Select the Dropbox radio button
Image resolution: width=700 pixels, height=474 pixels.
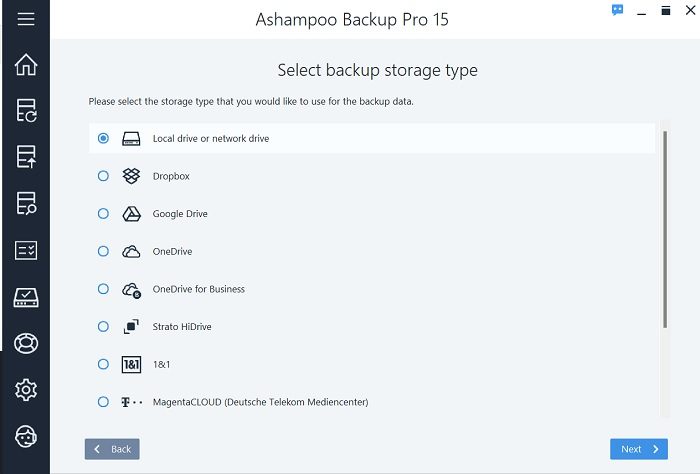(x=103, y=176)
